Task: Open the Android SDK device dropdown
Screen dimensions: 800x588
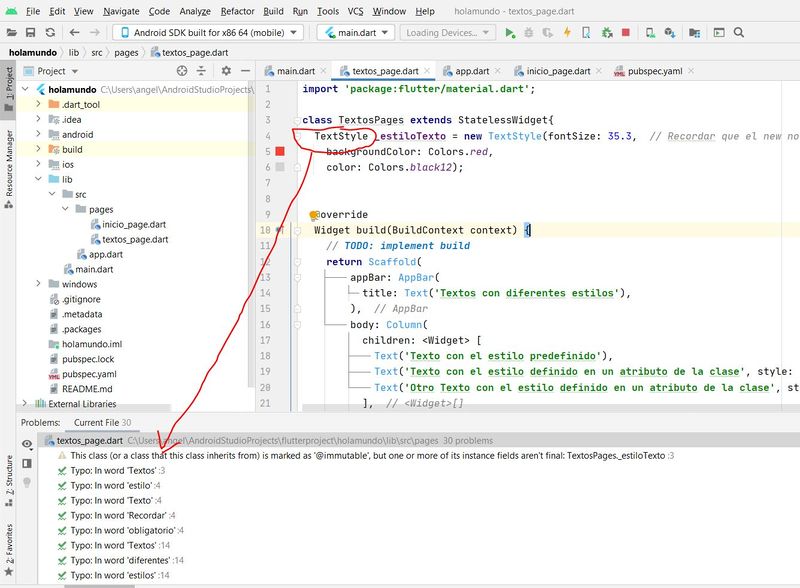Action: 208,33
